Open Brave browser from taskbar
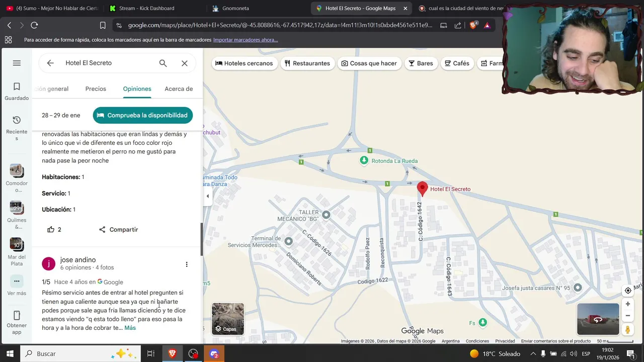This screenshot has height=362, width=644. click(172, 353)
